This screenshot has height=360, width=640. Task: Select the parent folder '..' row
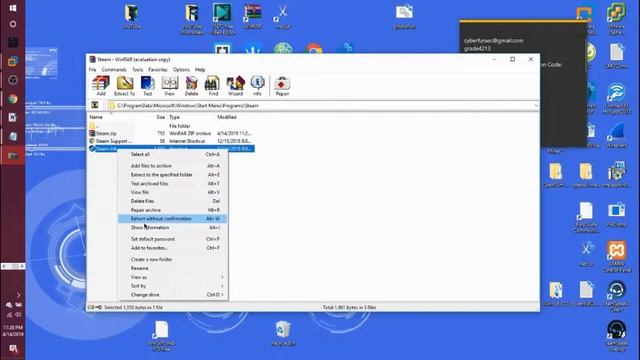coord(171,126)
